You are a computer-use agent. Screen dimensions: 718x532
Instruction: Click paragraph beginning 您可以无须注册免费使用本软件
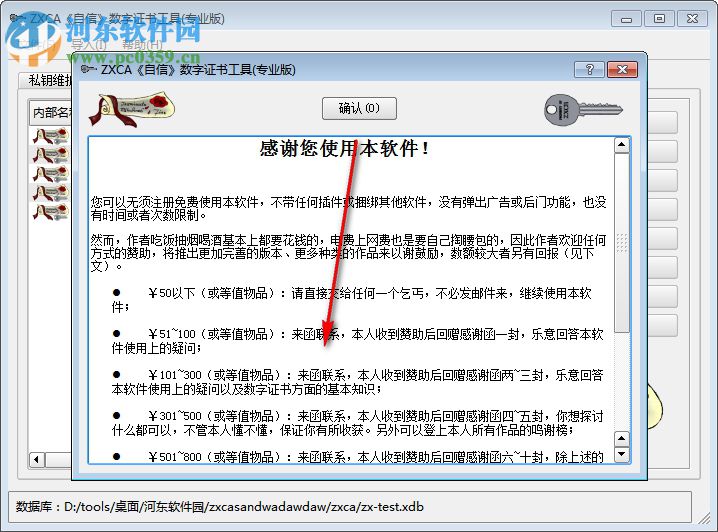click(x=348, y=208)
